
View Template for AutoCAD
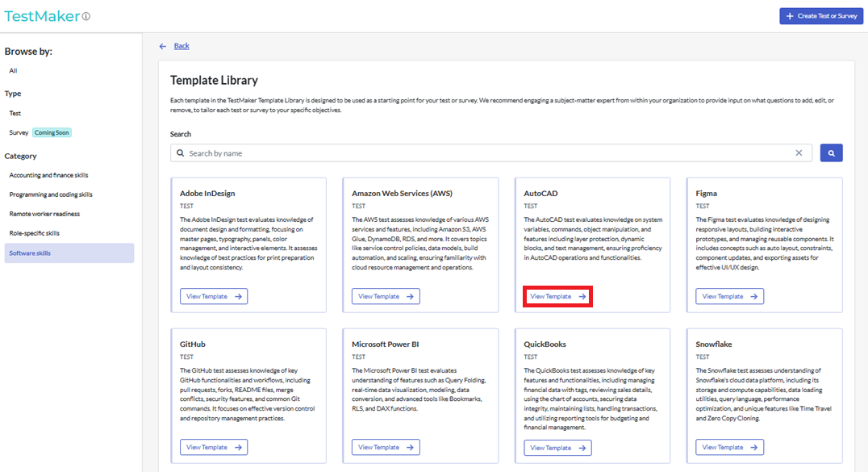[557, 296]
